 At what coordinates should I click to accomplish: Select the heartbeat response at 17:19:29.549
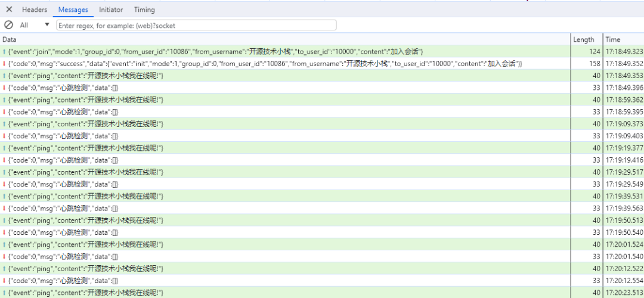click(322, 184)
